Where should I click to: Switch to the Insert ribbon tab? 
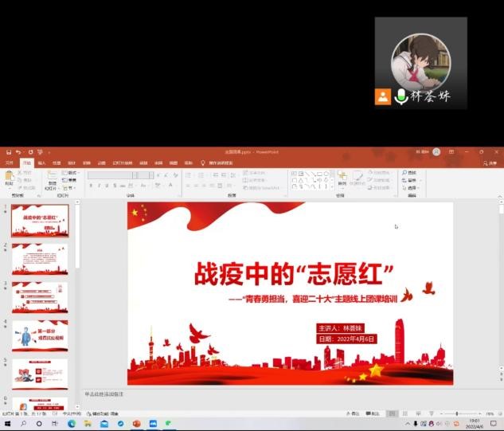pyautogui.click(x=41, y=163)
